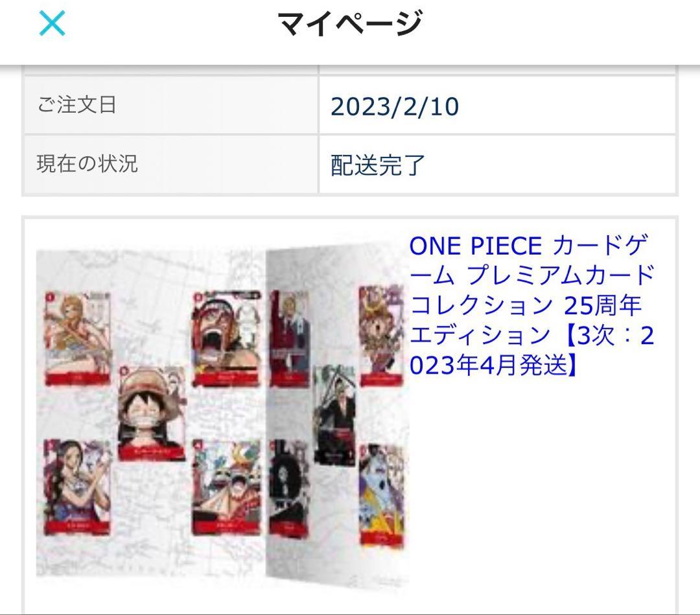Select the ご注文日 row label
700x615 pixels.
tap(76, 105)
